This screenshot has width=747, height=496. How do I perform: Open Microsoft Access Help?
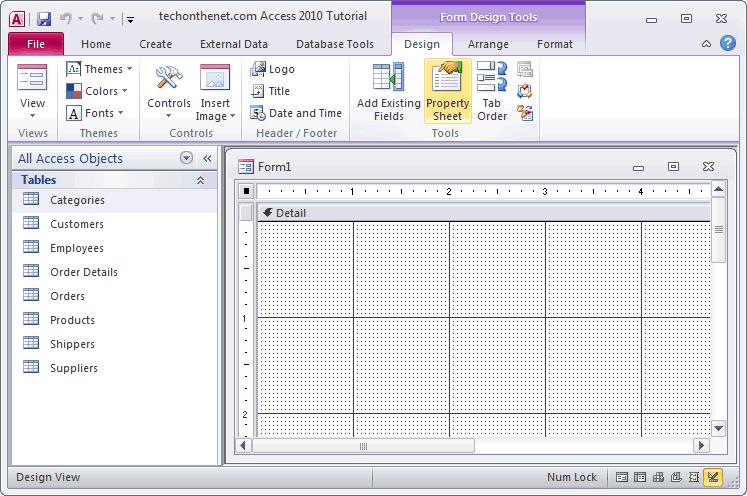point(727,43)
